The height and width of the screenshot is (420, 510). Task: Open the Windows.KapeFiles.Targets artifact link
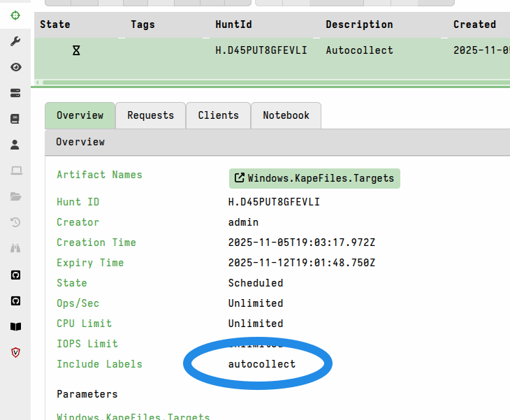click(314, 178)
